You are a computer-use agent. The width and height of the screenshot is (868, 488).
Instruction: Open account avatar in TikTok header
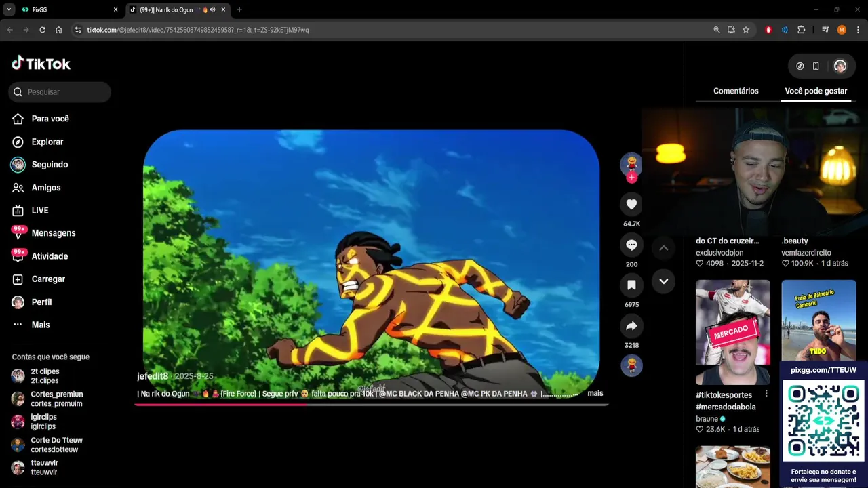point(840,66)
